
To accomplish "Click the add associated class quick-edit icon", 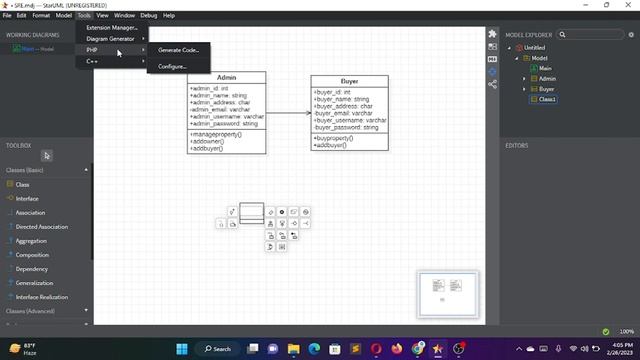I will click(270, 236).
